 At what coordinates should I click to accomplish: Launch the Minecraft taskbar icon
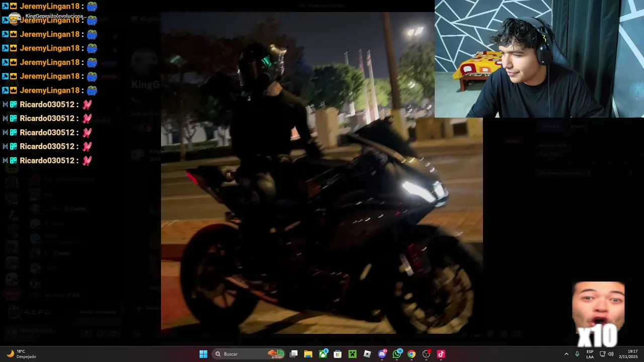pos(353,354)
